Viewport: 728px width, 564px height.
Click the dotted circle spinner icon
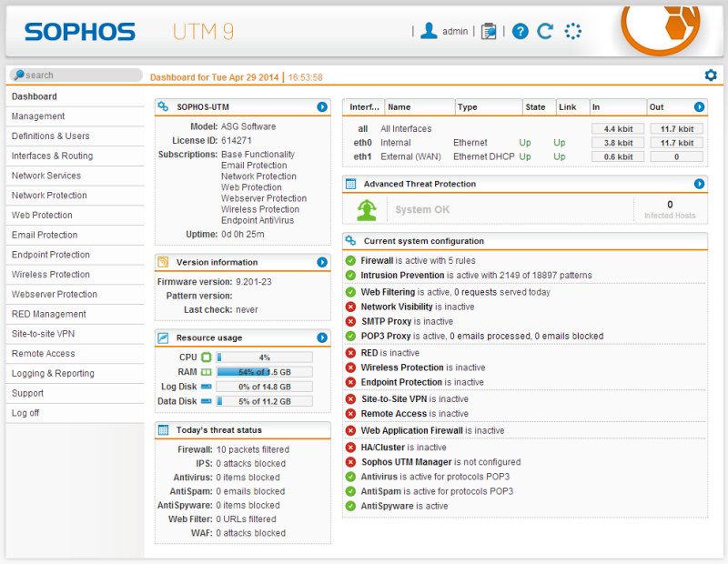click(x=573, y=31)
